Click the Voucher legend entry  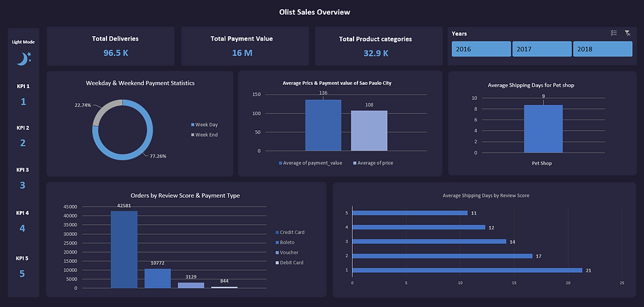(287, 252)
